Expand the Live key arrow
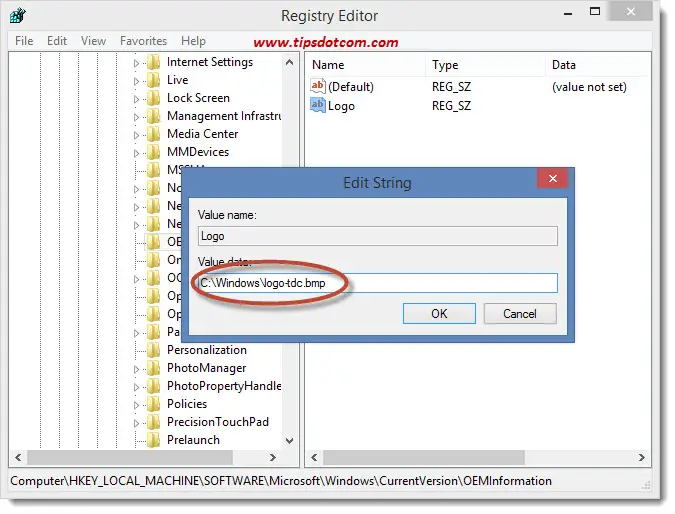The width and height of the screenshot is (675, 514). click(137, 80)
